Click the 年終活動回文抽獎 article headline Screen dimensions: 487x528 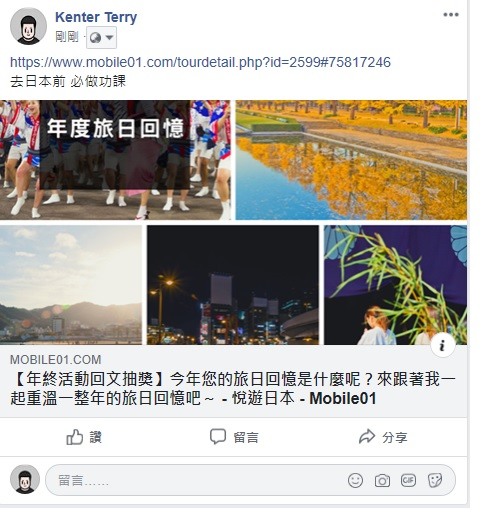[x=232, y=389]
